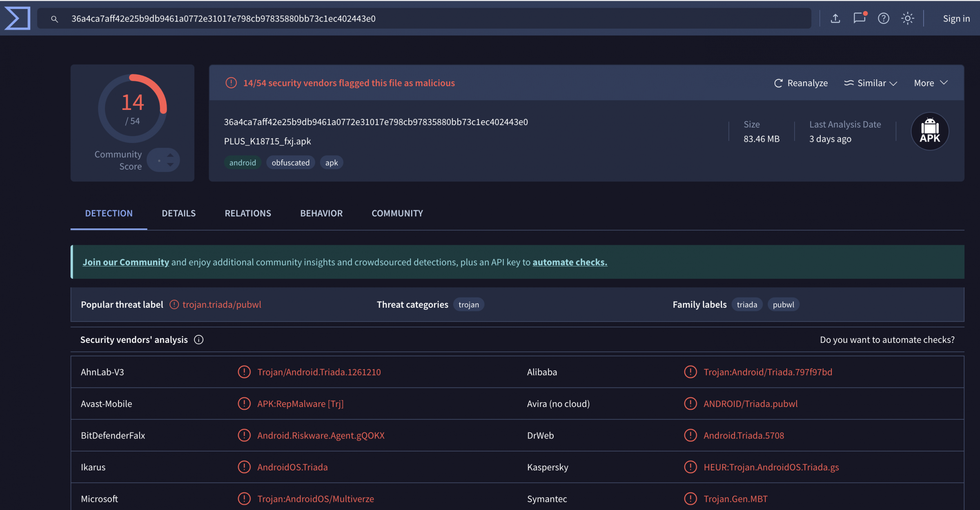Open the Similar dropdown
980x510 pixels.
(871, 83)
